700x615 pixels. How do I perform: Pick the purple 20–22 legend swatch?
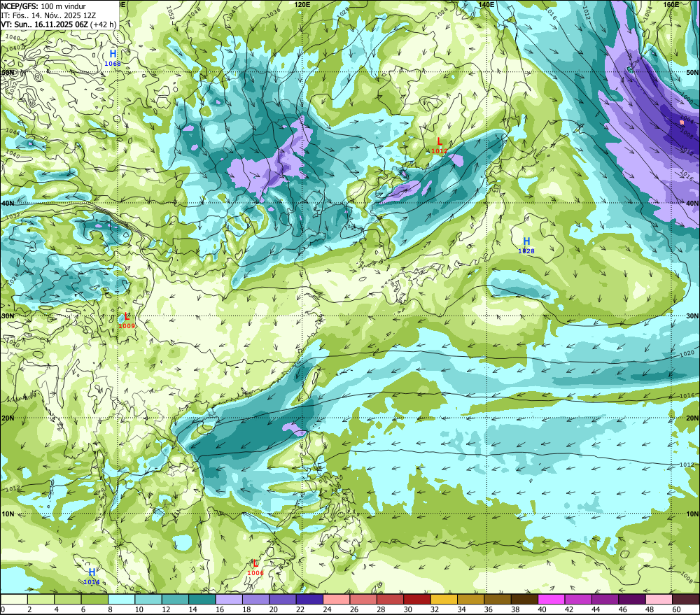click(x=283, y=599)
